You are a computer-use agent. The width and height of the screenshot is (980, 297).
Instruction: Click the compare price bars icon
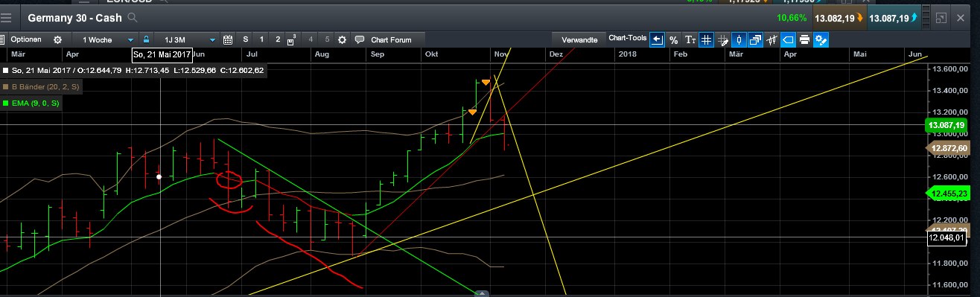(x=771, y=39)
